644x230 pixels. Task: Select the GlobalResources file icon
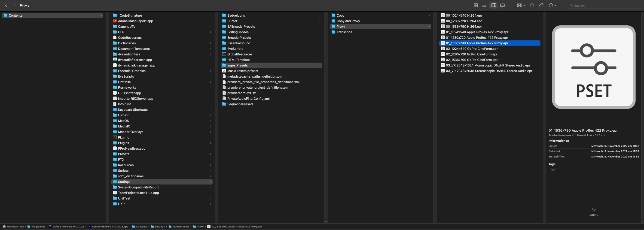click(x=224, y=54)
